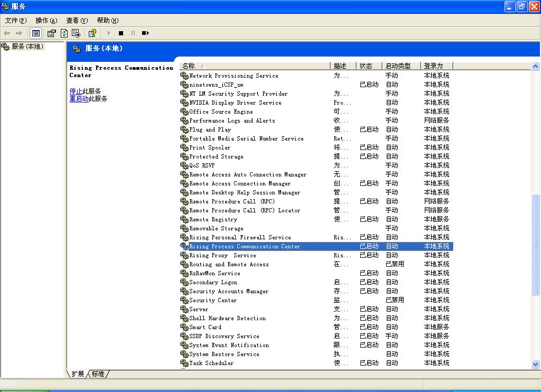The width and height of the screenshot is (541, 392).
Task: Click the 重启动 link to restart the service
Action: [79, 99]
